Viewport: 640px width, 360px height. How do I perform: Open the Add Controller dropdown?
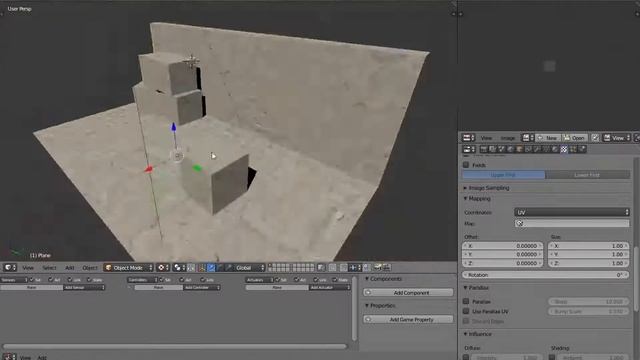pos(202,287)
